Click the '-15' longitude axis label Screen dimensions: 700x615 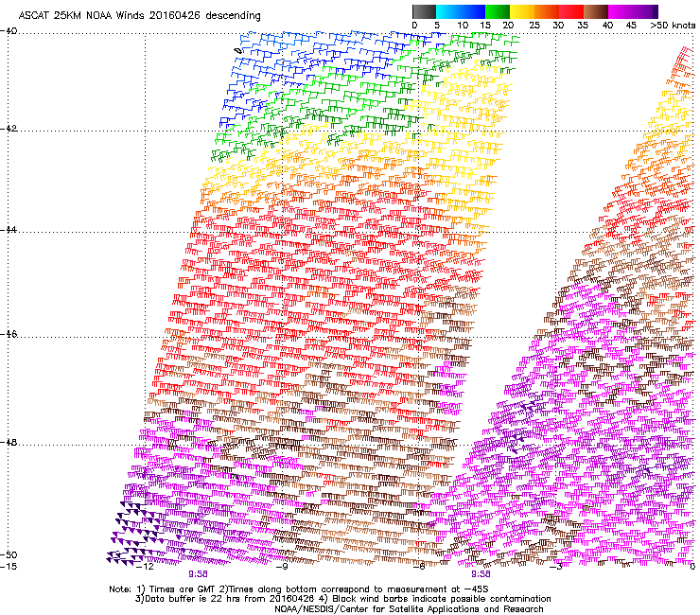coord(9,567)
